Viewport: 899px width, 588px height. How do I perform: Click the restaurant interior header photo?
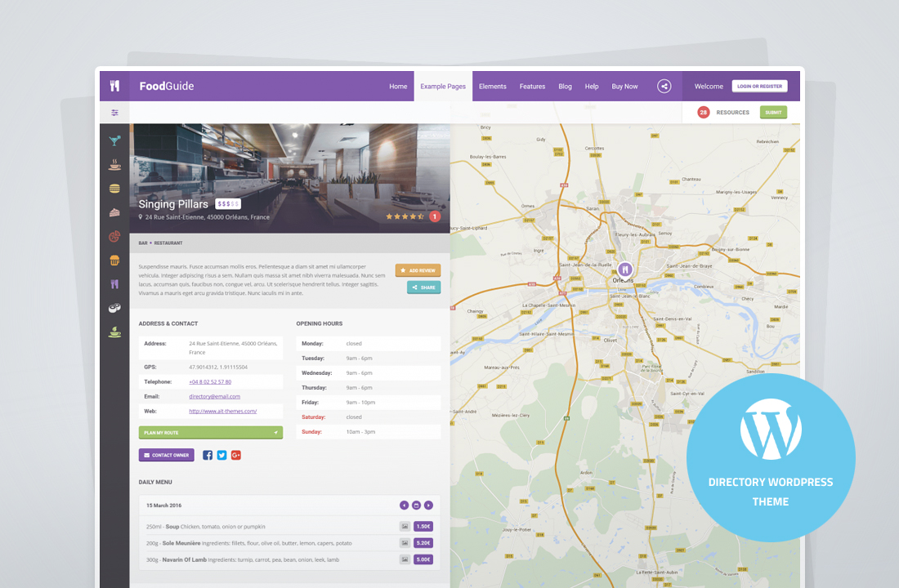pyautogui.click(x=289, y=178)
